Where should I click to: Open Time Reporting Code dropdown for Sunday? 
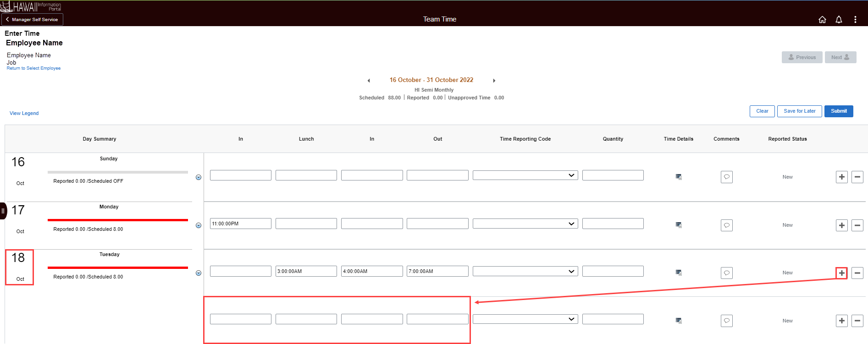pyautogui.click(x=525, y=175)
